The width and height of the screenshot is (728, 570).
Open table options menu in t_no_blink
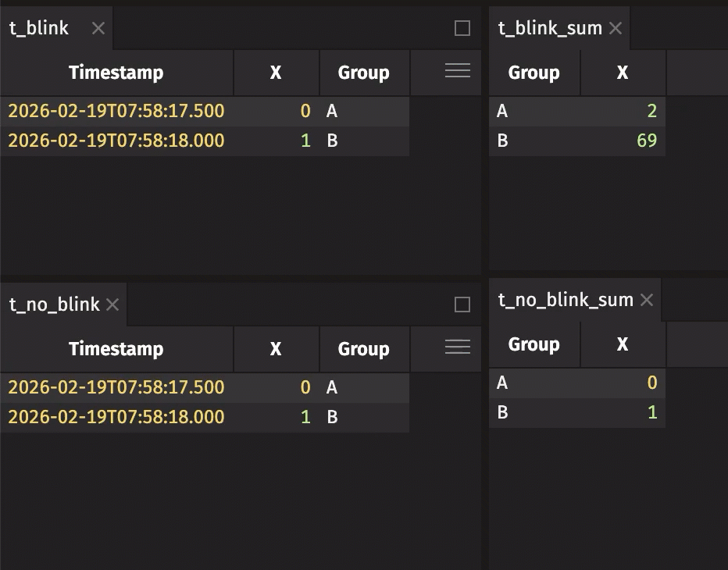pyautogui.click(x=457, y=348)
